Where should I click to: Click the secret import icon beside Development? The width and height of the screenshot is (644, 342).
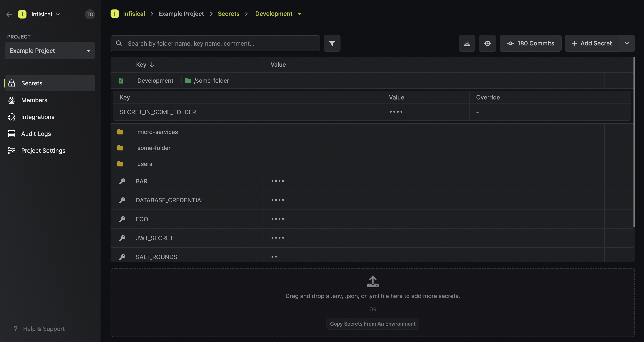point(120,81)
